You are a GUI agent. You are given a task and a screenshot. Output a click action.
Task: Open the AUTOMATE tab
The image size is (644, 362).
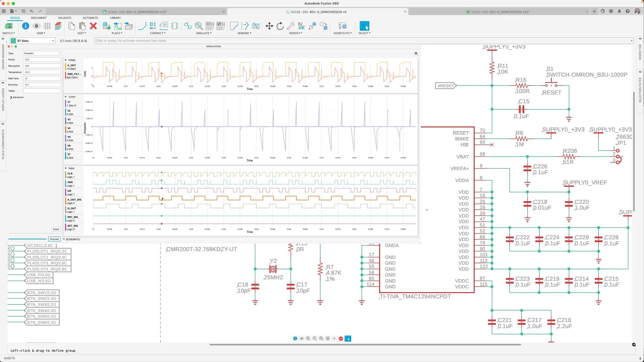point(90,18)
